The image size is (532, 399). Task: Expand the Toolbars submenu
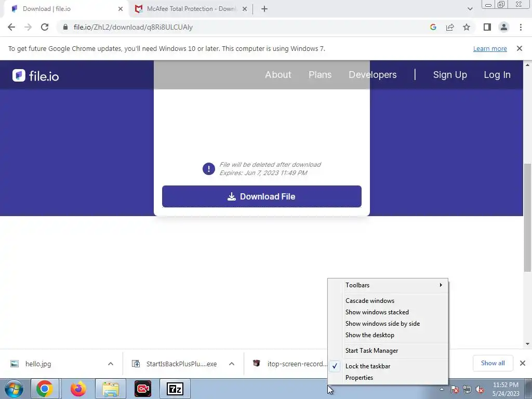(x=388, y=285)
